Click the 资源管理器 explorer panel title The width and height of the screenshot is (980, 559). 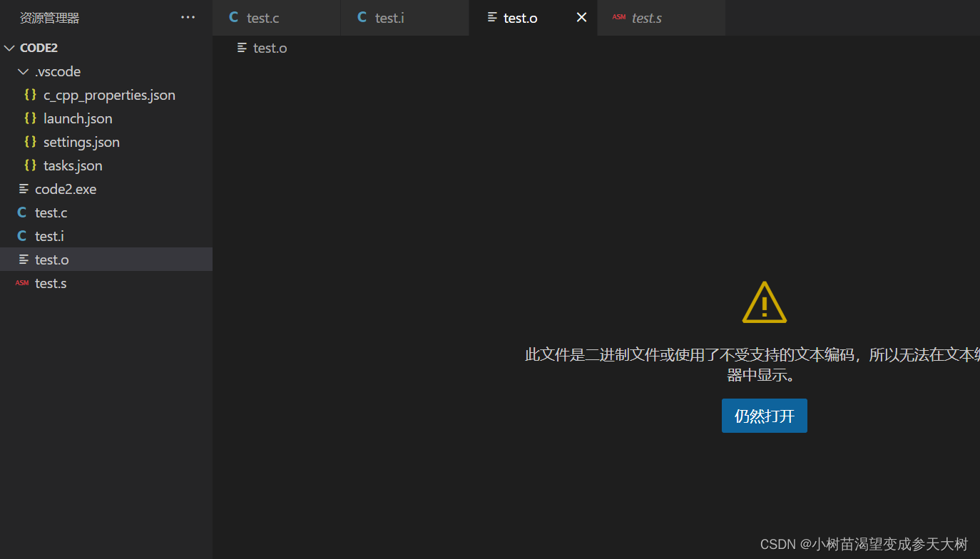tap(49, 18)
